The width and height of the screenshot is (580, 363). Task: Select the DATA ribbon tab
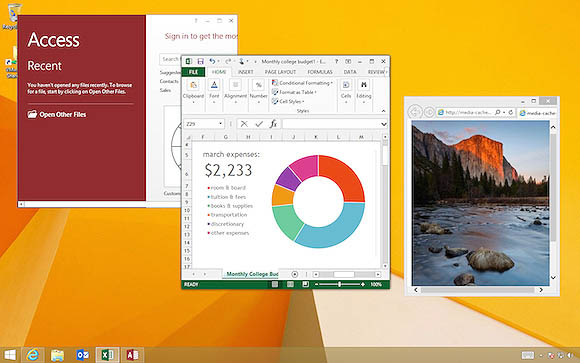(x=350, y=72)
